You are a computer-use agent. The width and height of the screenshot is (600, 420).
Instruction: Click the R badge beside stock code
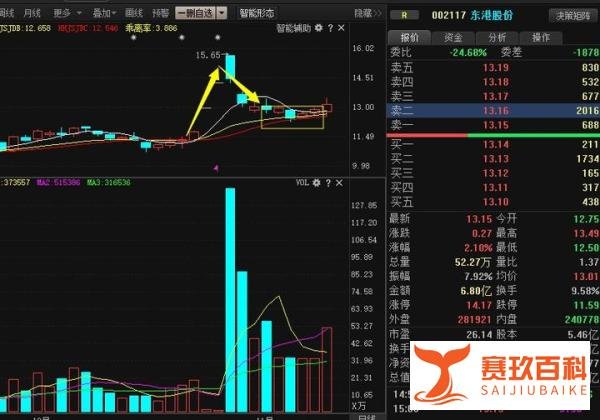404,15
